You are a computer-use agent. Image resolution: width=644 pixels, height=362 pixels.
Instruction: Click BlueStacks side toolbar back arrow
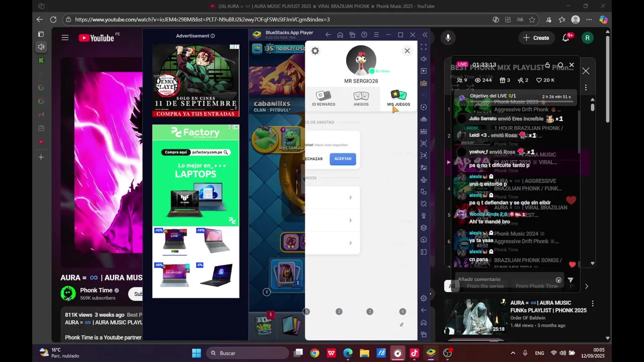pos(424,310)
